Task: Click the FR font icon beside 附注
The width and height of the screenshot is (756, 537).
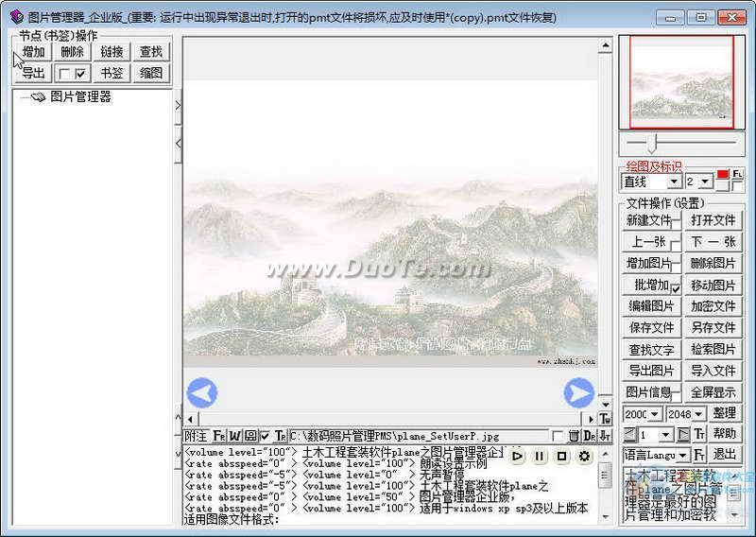Action: [218, 436]
